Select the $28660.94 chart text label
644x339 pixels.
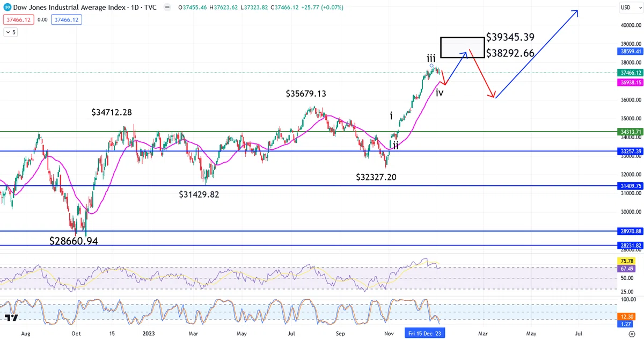point(73,241)
